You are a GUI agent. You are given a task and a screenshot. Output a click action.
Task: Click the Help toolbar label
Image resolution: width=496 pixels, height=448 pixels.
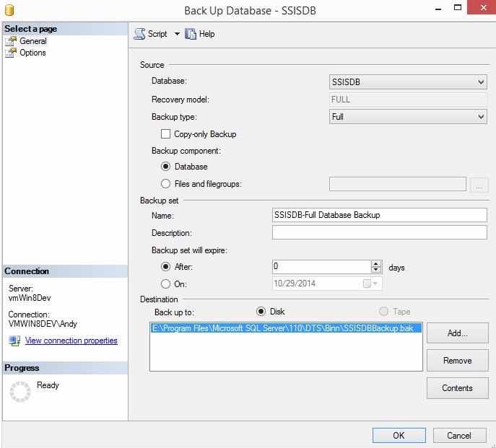(x=207, y=34)
